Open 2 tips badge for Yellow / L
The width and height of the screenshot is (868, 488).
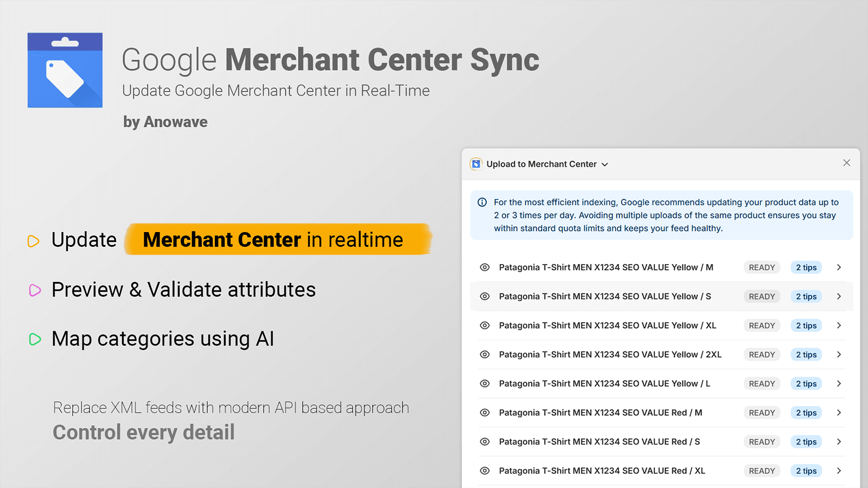tap(806, 383)
